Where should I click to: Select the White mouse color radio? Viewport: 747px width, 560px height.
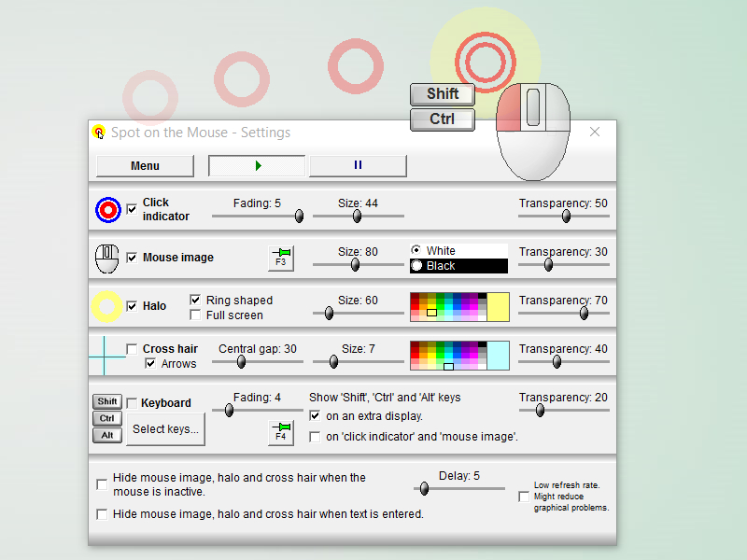(x=416, y=250)
